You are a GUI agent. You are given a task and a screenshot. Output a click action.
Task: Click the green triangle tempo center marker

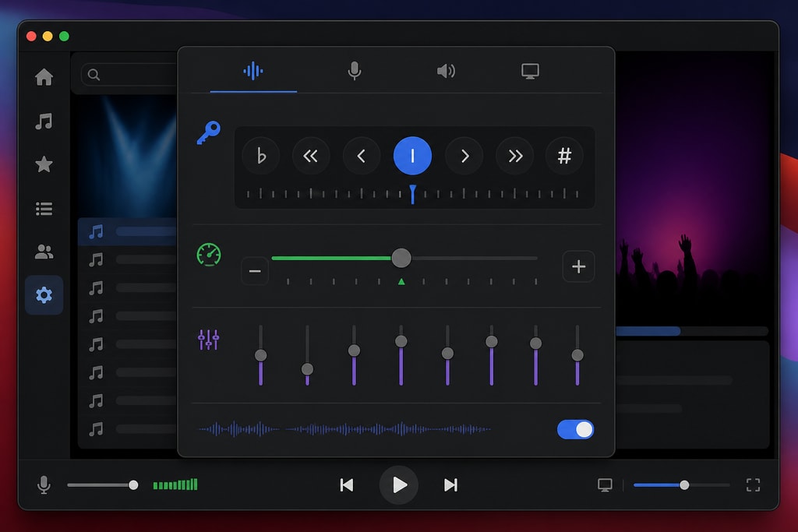pyautogui.click(x=401, y=281)
